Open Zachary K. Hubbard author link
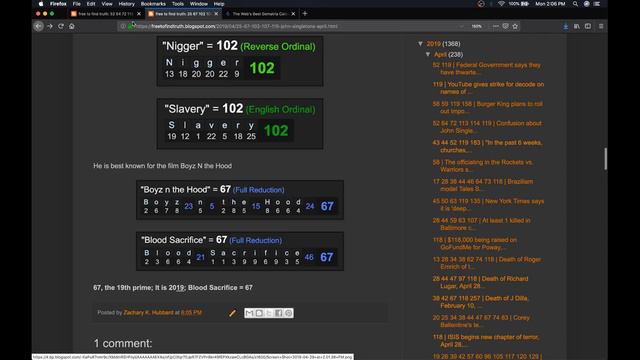 click(149, 312)
